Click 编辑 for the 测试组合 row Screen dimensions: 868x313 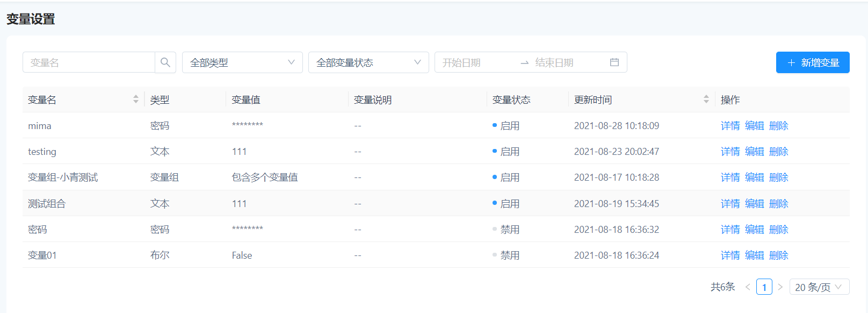click(754, 204)
